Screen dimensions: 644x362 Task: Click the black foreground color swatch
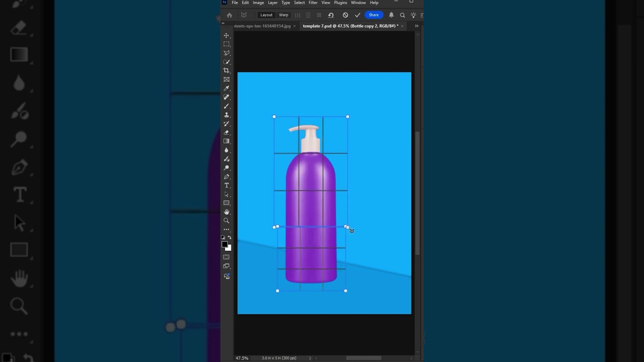[x=224, y=244]
